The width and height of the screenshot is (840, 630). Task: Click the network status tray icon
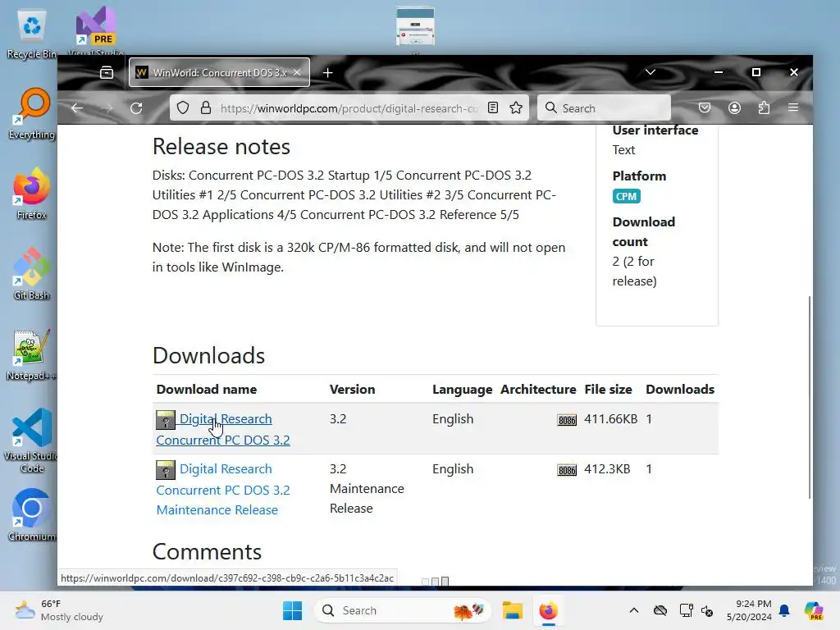point(686,610)
